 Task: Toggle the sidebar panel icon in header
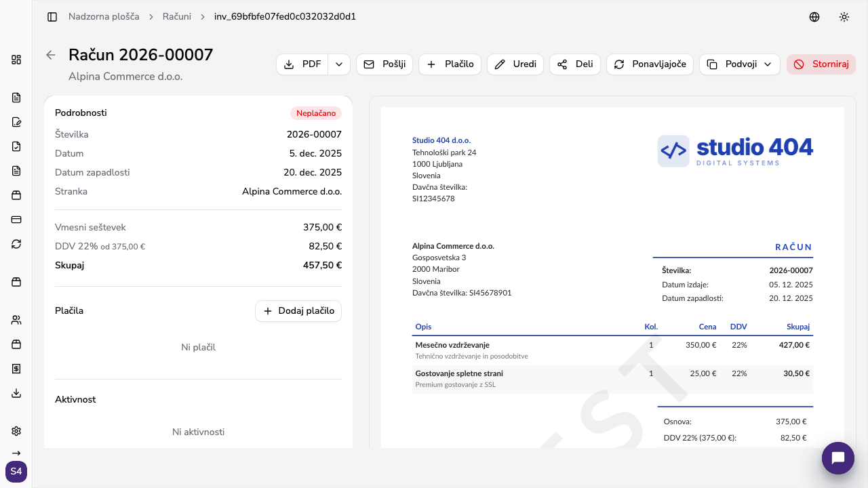(52, 17)
